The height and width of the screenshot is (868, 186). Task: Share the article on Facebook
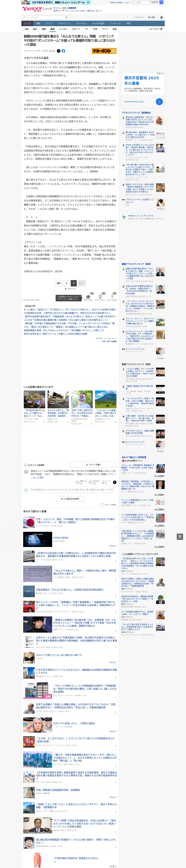tap(63, 51)
